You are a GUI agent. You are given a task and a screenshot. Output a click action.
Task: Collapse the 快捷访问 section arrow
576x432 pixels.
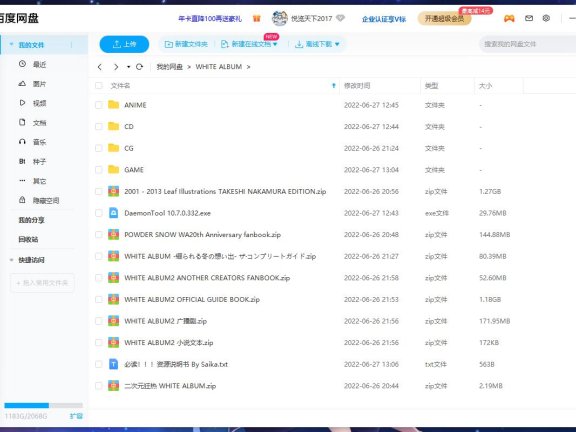(11, 260)
